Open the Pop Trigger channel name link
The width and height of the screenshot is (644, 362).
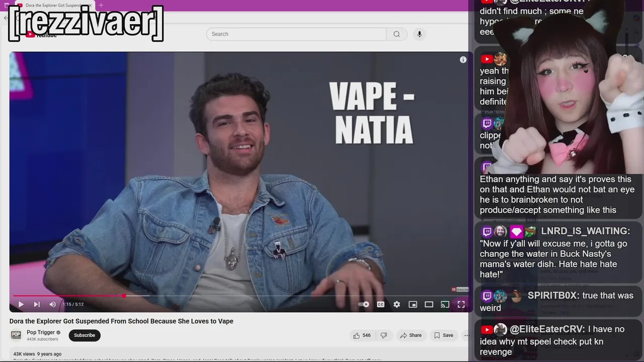coord(41,332)
